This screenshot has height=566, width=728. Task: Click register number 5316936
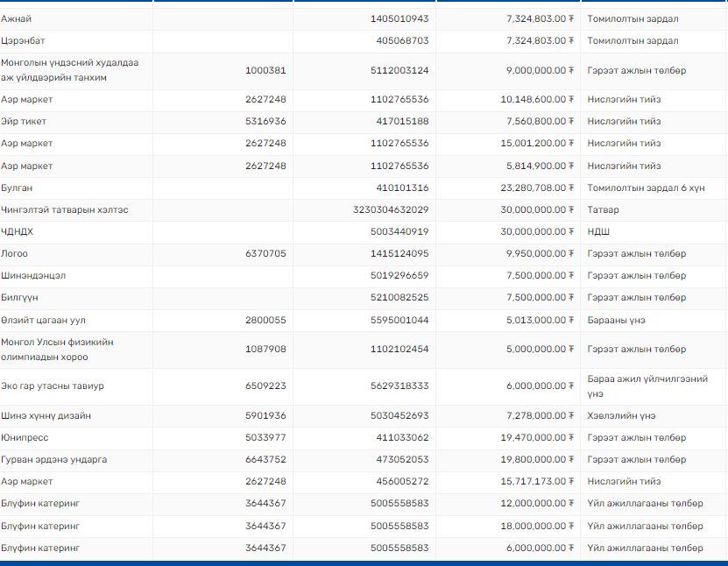click(265, 121)
